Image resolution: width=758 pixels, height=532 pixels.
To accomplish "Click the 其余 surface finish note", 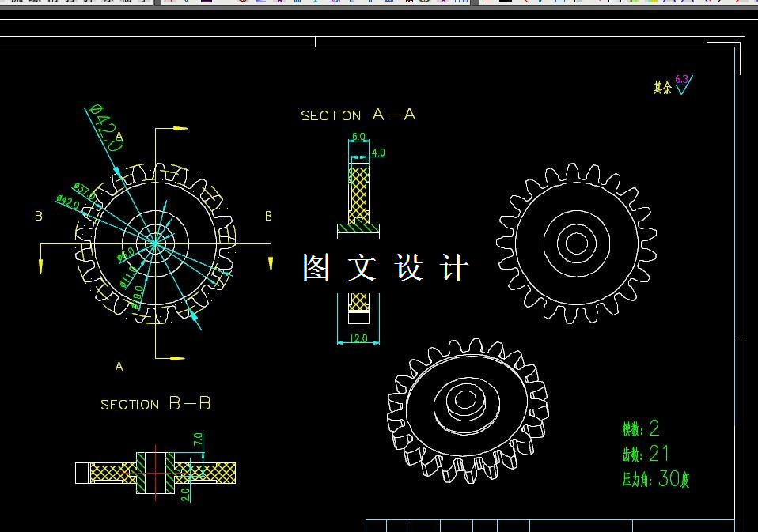I will coord(662,88).
